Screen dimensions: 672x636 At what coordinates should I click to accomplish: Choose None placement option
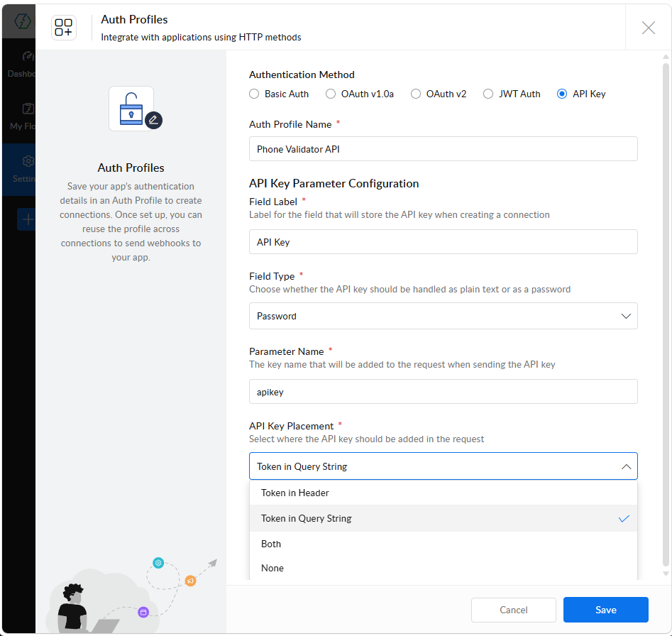pos(443,568)
